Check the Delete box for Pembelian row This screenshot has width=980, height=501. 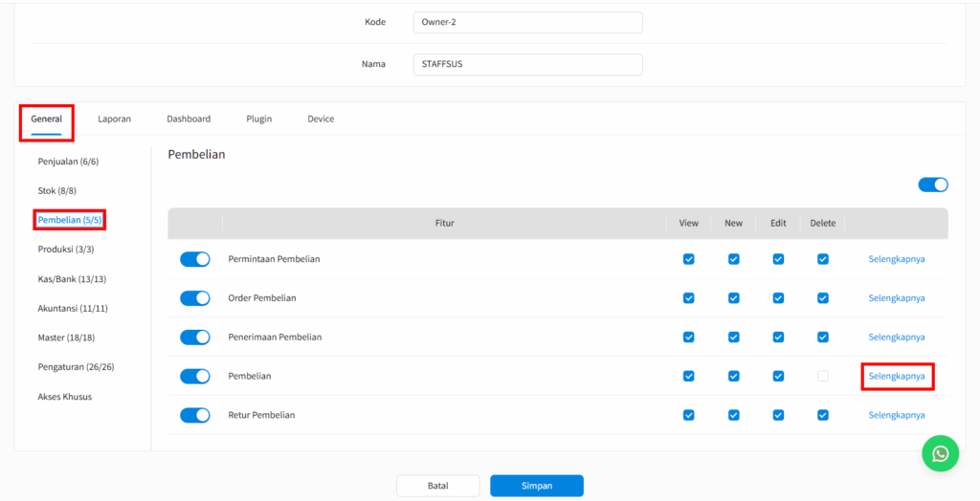(822, 376)
